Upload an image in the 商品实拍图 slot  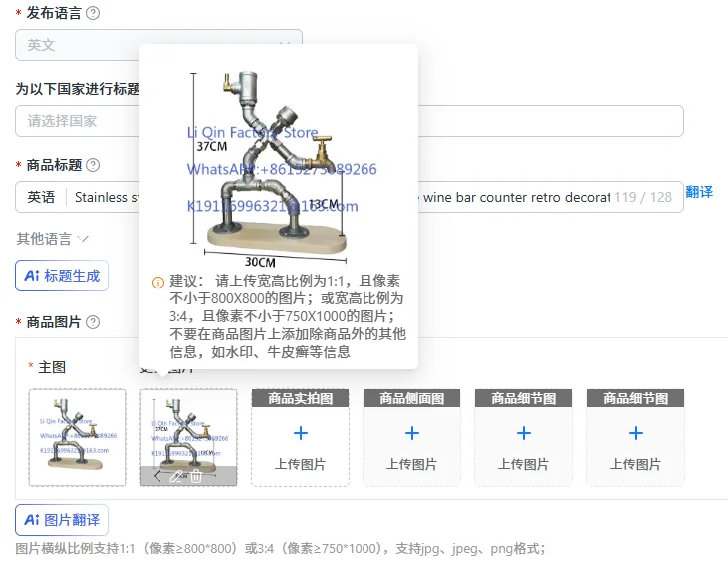300,437
